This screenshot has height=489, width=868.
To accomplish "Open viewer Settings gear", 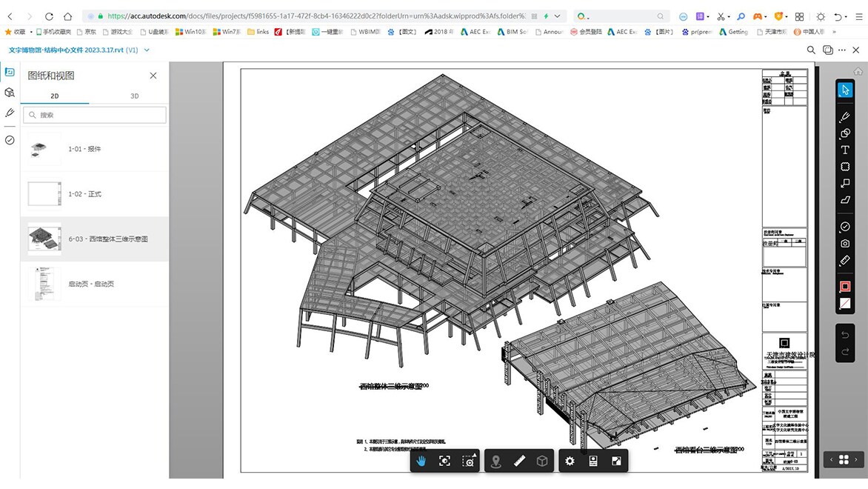I will [x=570, y=461].
